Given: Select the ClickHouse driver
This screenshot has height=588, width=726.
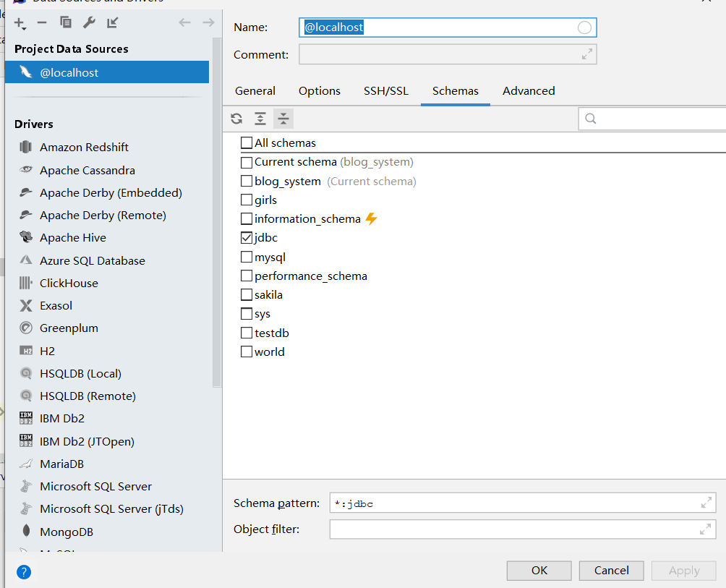Looking at the screenshot, I should (x=69, y=283).
